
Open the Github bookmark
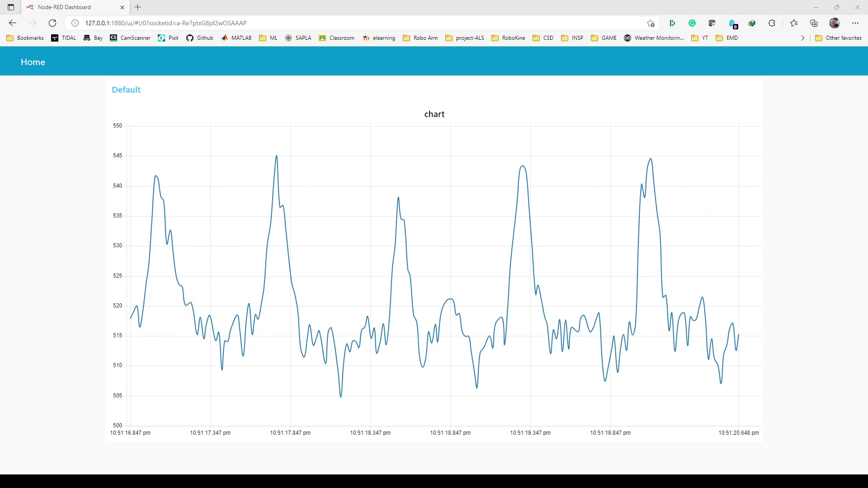pos(199,38)
